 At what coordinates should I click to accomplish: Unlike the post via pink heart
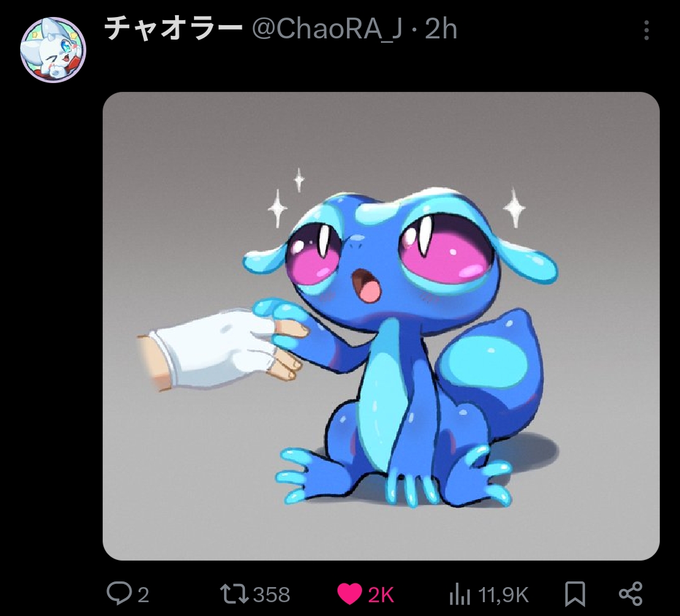tap(349, 594)
